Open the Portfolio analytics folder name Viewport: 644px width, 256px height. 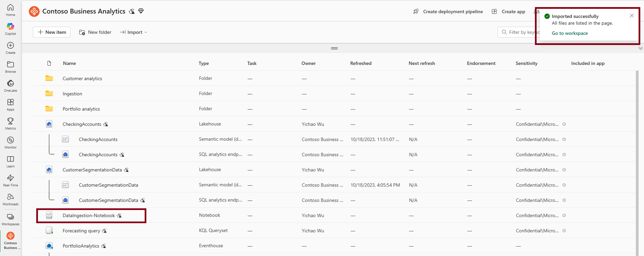pyautogui.click(x=81, y=109)
